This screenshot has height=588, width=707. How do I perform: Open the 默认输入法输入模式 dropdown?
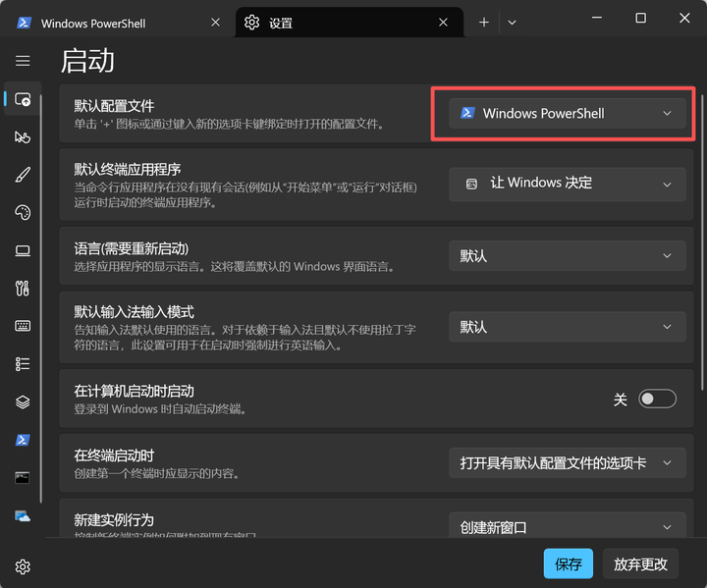click(x=568, y=327)
